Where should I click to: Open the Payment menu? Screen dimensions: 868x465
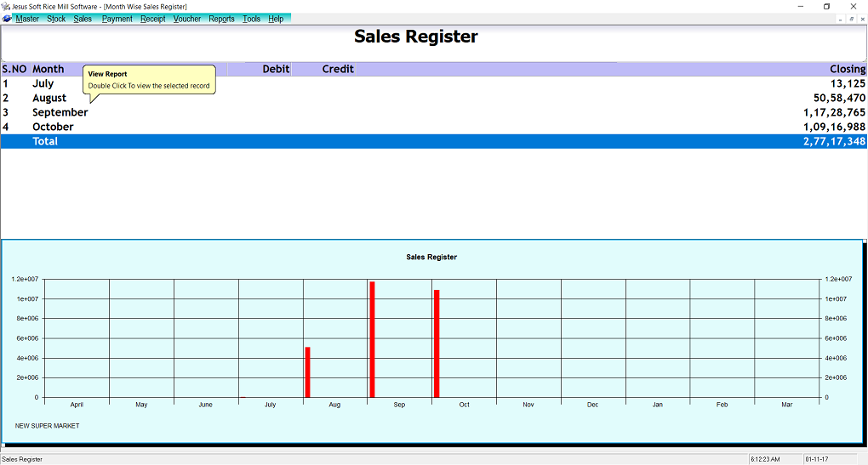pyautogui.click(x=117, y=19)
